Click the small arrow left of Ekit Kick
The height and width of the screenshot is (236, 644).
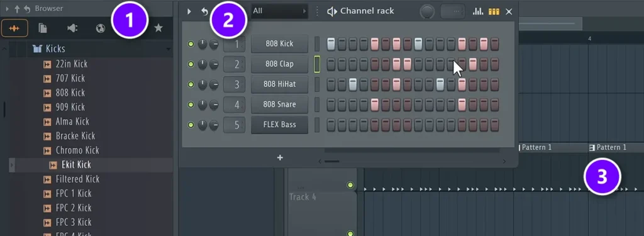point(12,166)
